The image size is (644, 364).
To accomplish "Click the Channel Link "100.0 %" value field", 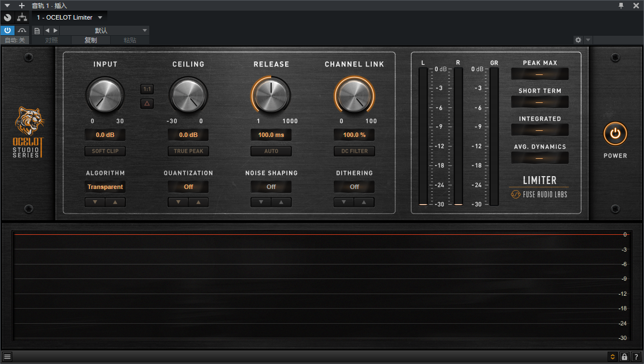I will [x=354, y=135].
